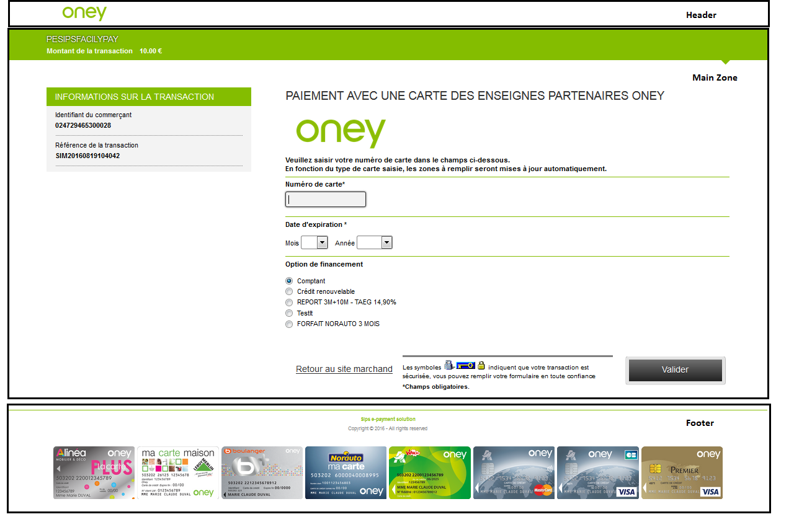Viewport: 812px width, 522px height.
Task: Select the Norauto ma carte image
Action: (346, 472)
